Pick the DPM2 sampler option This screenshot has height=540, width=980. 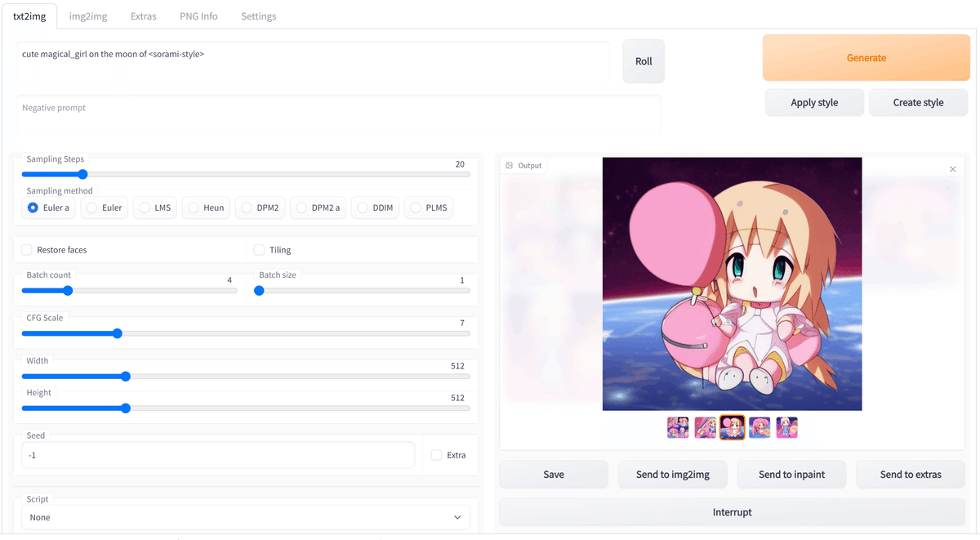click(x=261, y=208)
